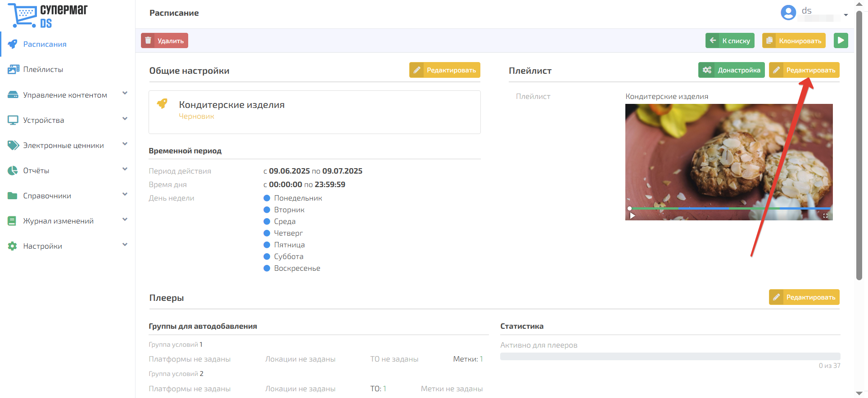Click the red Удалить button
Screen dimensions: 868x398
(164, 40)
